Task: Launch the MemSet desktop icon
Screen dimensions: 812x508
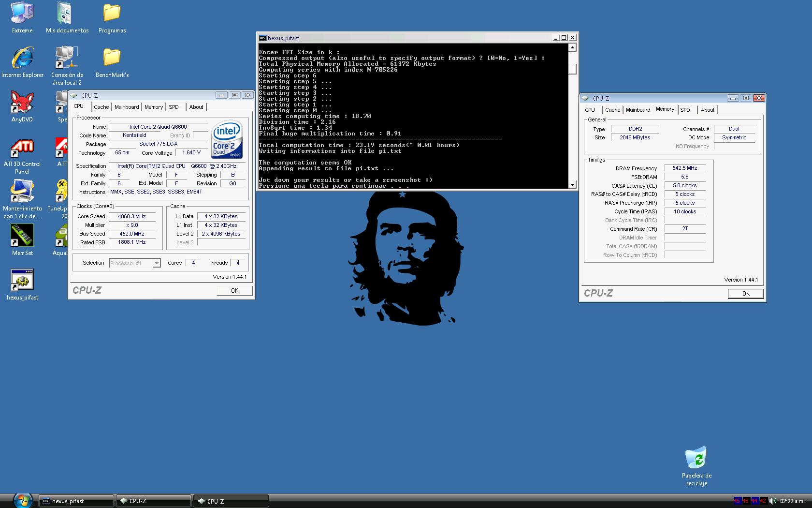Action: click(x=22, y=240)
